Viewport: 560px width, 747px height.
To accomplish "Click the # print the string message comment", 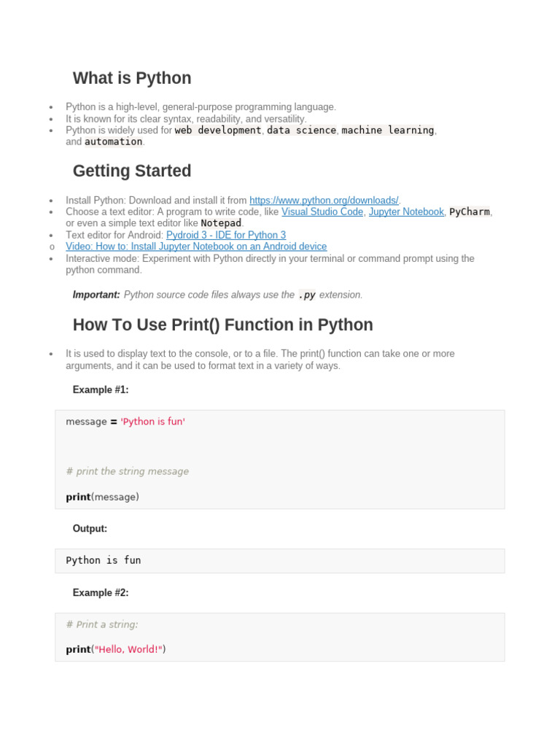I will click(x=127, y=471).
